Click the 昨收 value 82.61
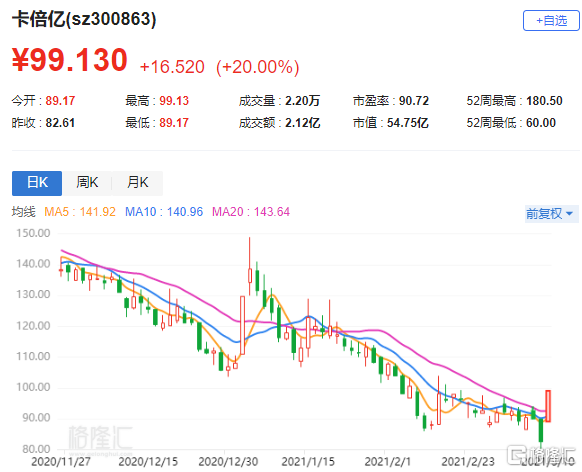Screen dimensions: 582x472 (60, 122)
